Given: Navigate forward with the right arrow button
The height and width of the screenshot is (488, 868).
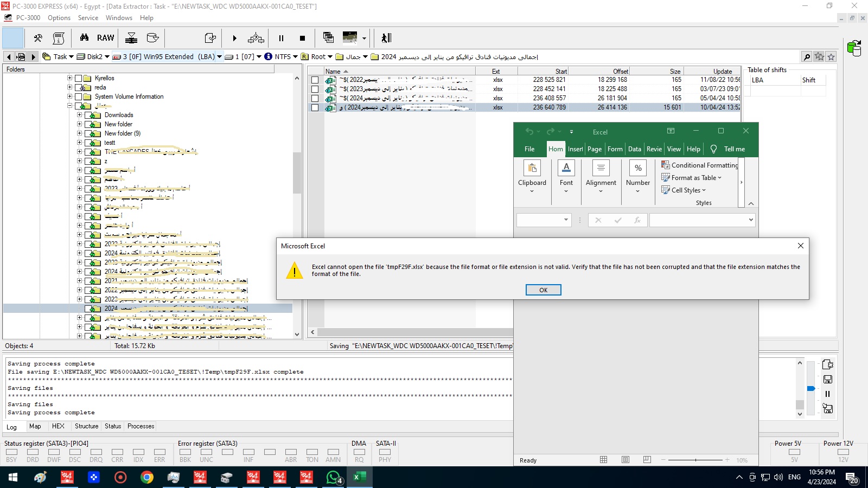Looking at the screenshot, I should 33,56.
